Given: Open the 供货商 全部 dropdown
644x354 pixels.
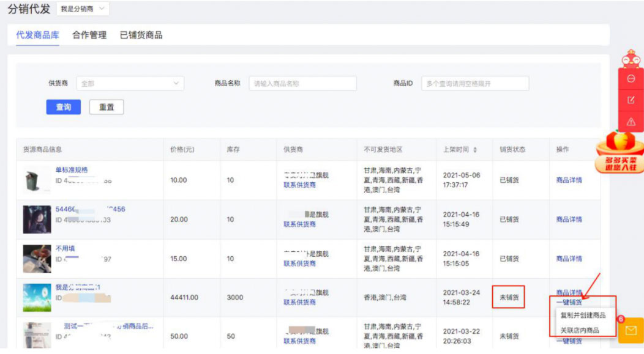Looking at the screenshot, I should [130, 82].
